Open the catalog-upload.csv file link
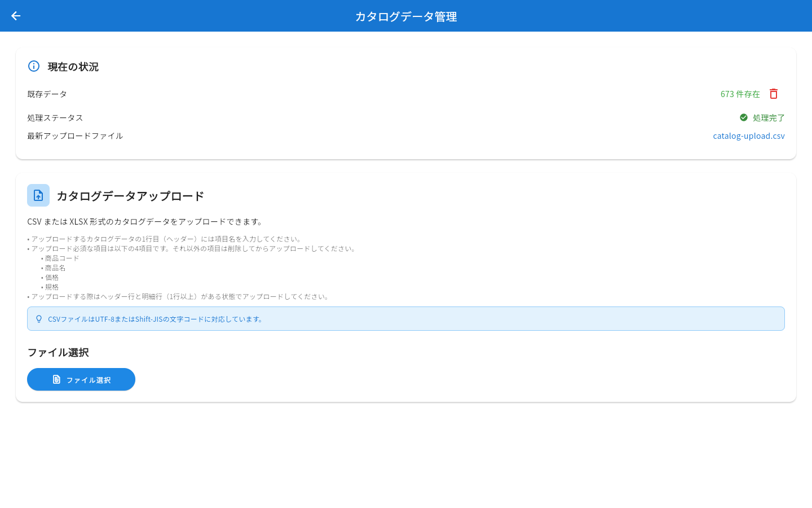The width and height of the screenshot is (812, 508). 749,135
